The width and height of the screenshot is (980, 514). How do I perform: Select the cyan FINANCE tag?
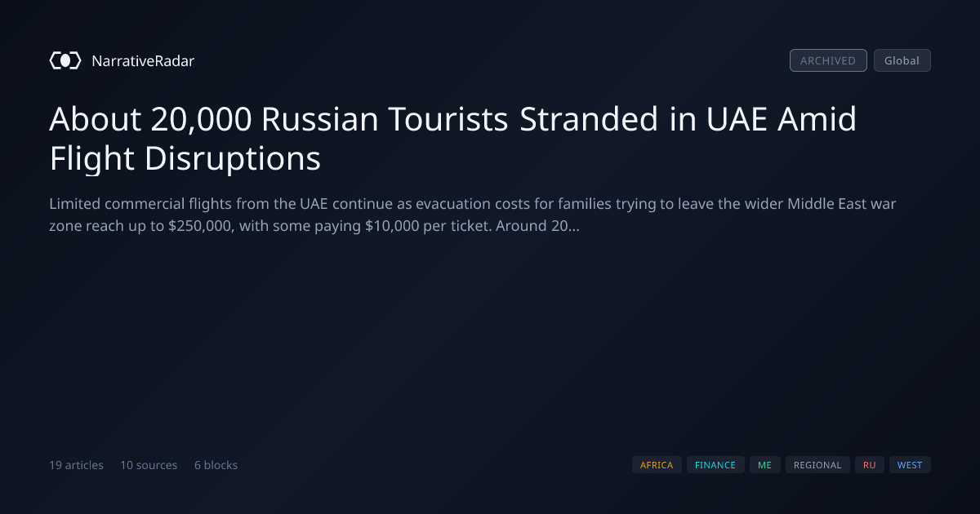tap(715, 465)
